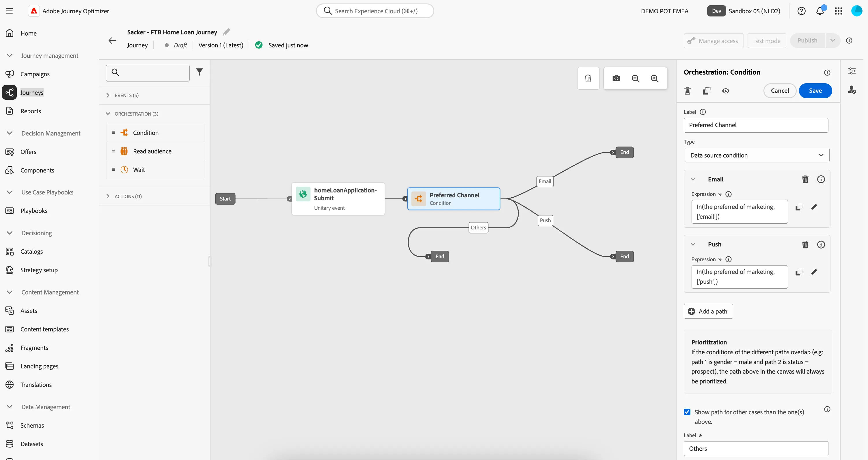Screen dimensions: 868x460
Task: Open notifications bell
Action: click(x=820, y=11)
